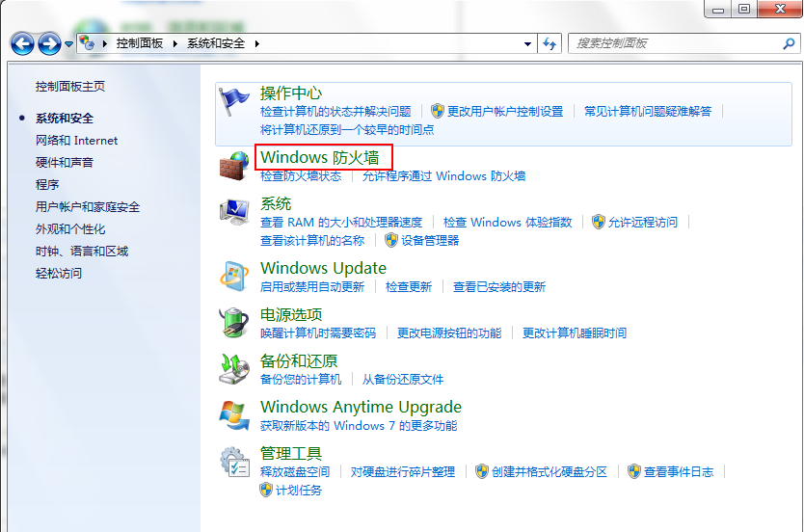
Task: Expand the arrow after 系统和安全 breadcrumb
Action: coord(256,43)
